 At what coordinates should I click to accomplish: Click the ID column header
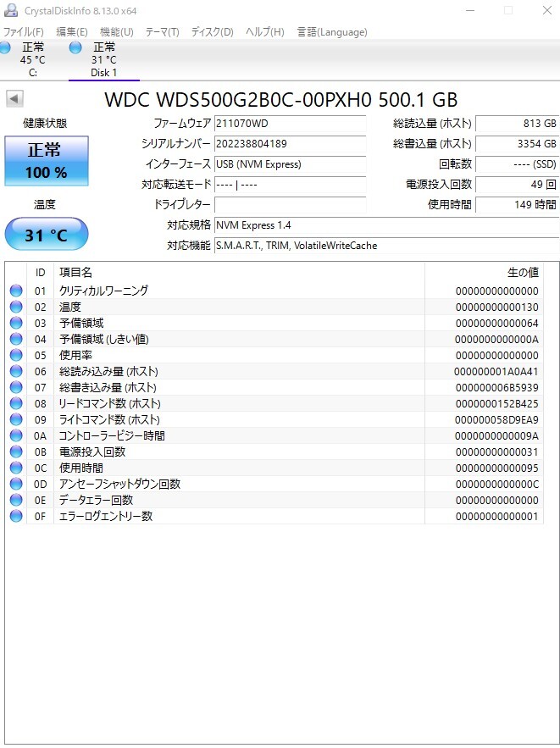click(40, 273)
